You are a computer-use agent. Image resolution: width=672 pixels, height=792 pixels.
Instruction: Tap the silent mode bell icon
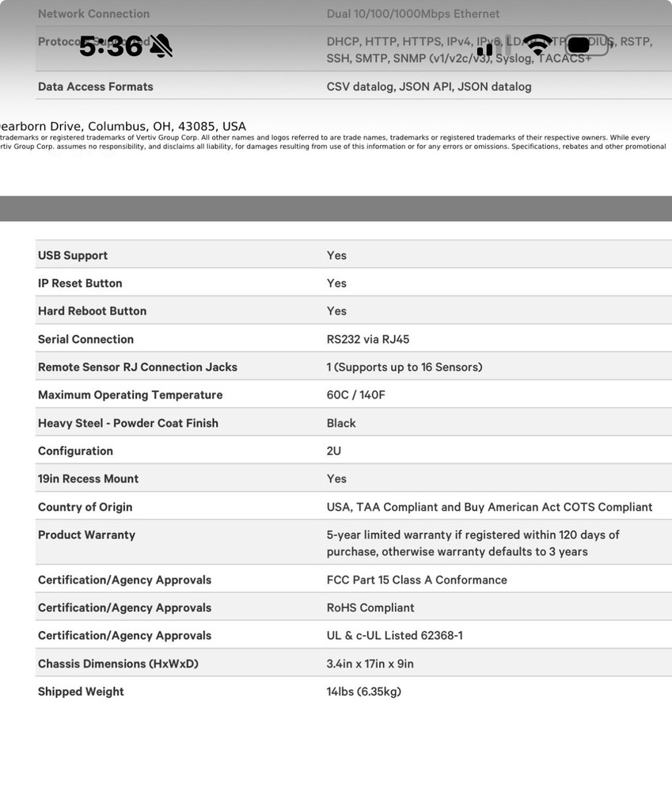[x=161, y=46]
